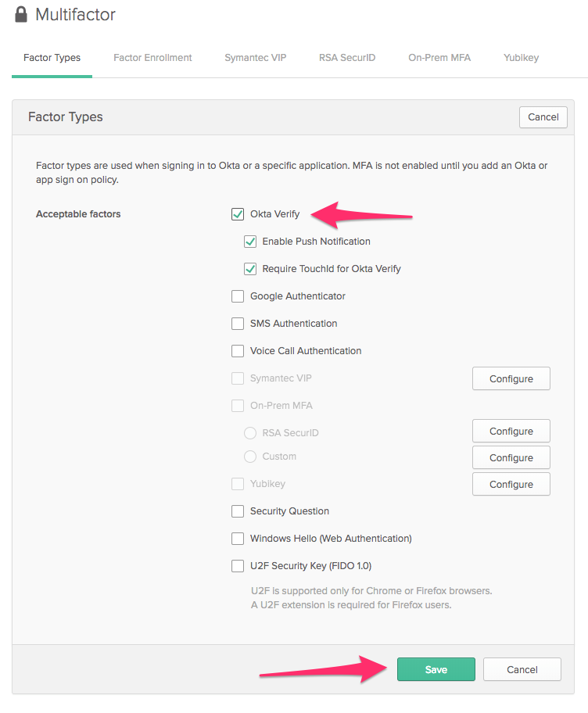Screen dimensions: 588x713
Task: Check the Security Question factor
Action: tap(238, 511)
